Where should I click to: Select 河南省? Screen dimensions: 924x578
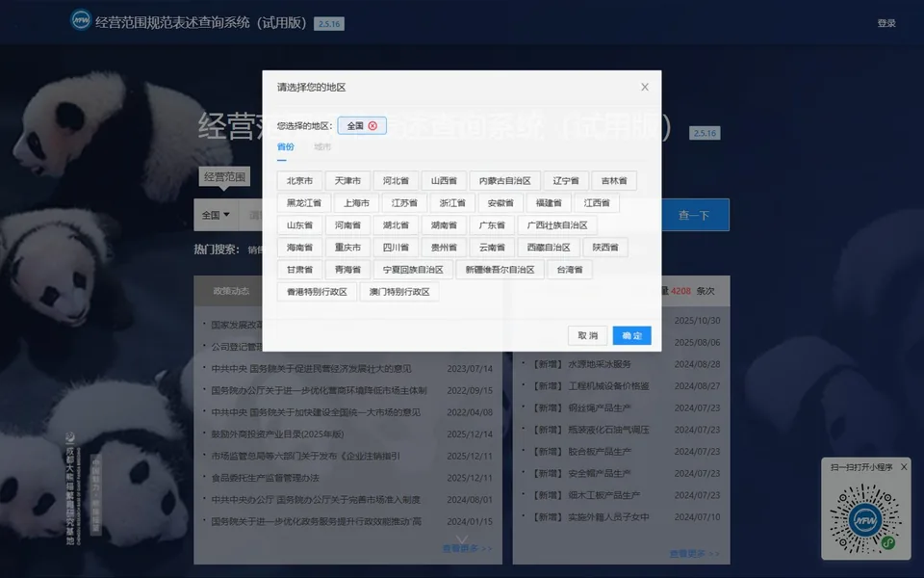[x=347, y=225]
